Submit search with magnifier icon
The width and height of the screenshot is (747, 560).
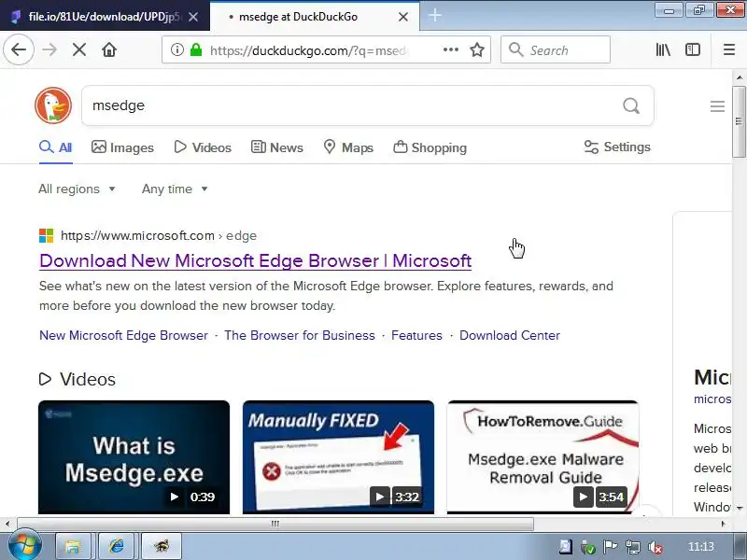631,105
